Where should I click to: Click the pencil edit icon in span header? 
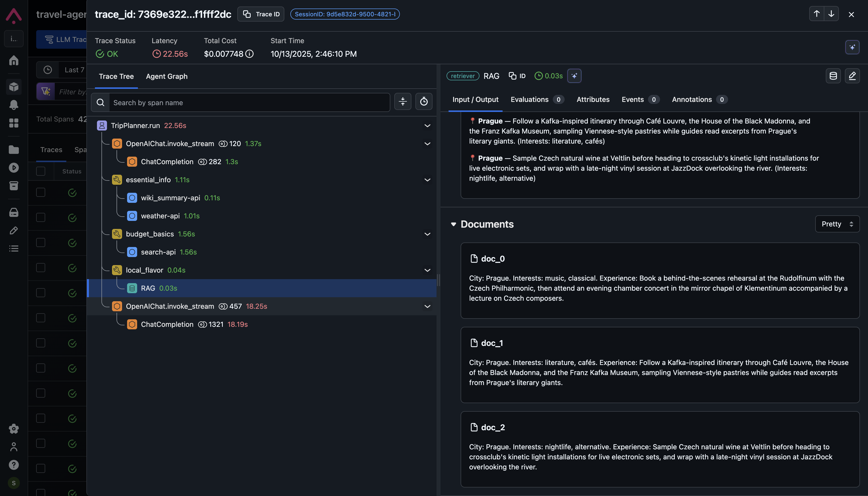[852, 76]
